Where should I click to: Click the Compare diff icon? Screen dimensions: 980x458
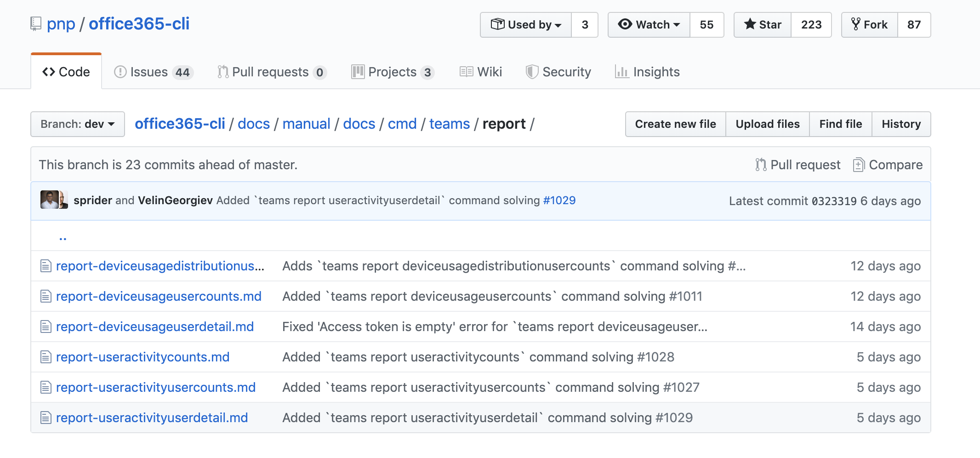tap(859, 165)
